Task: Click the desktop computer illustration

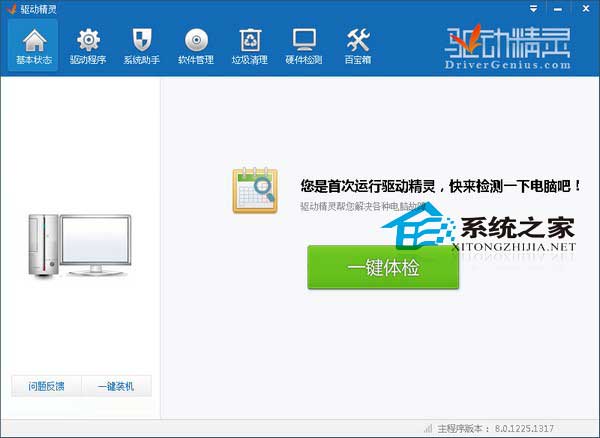Action: pos(80,245)
